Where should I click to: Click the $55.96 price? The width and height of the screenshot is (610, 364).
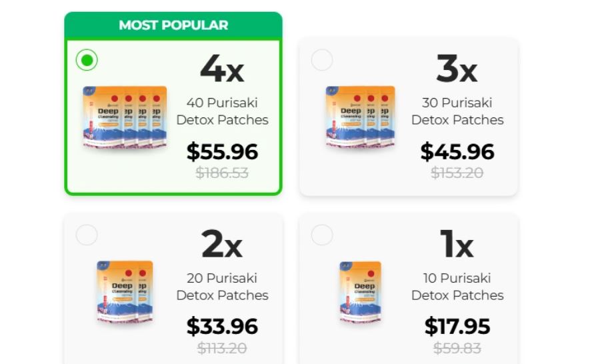point(222,152)
